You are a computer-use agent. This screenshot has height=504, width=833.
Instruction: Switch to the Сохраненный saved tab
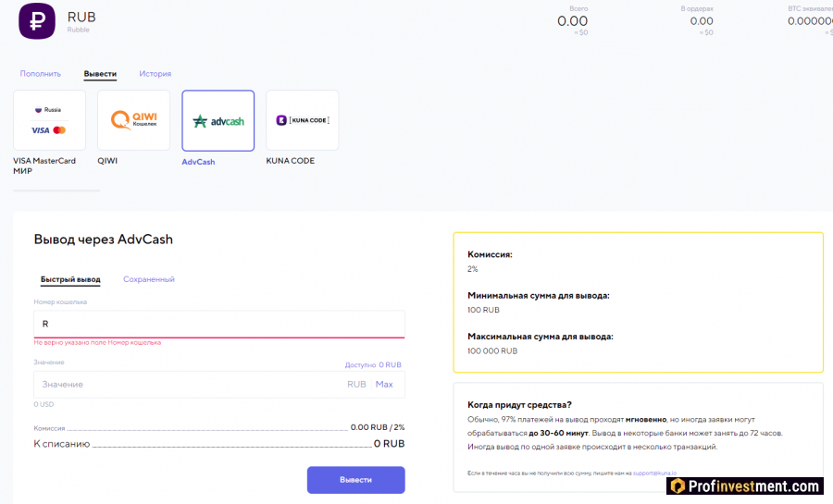click(x=149, y=279)
